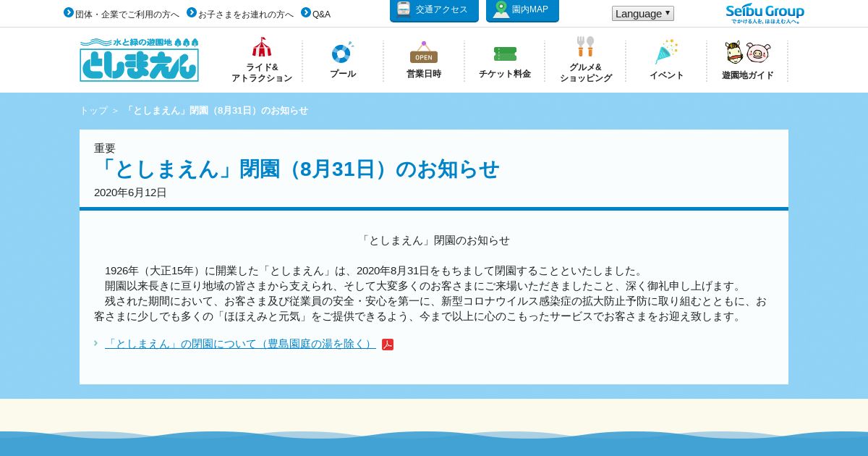Image resolution: width=868 pixels, height=456 pixels.
Task: Click the fork and spoon icon
Action: point(586,47)
